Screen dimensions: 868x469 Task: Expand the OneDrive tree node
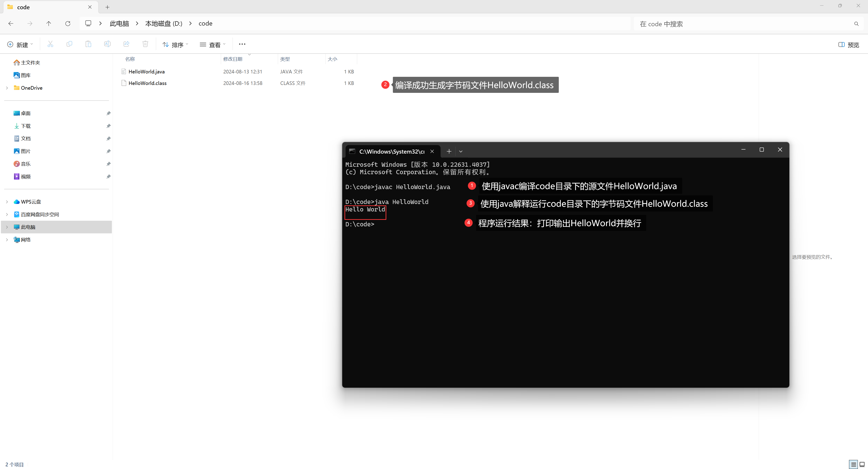click(7, 88)
